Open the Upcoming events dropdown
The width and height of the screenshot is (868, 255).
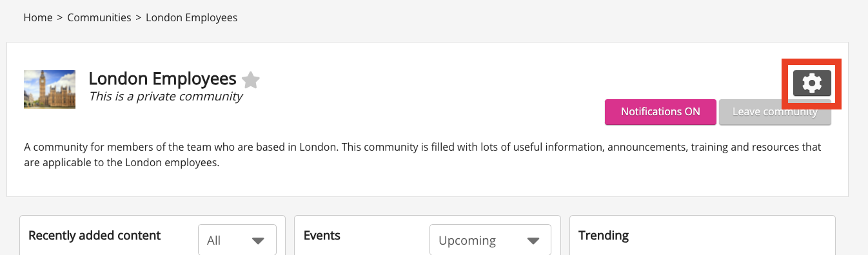tap(490, 240)
